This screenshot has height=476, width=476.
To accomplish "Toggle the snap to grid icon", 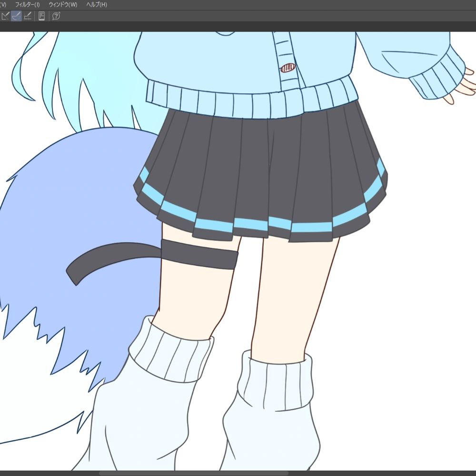I will coord(28,16).
